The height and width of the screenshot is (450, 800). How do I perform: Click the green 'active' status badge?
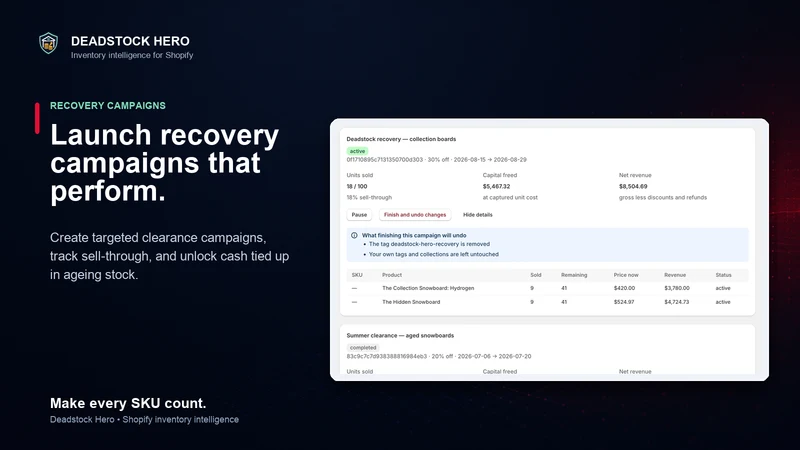click(x=357, y=151)
